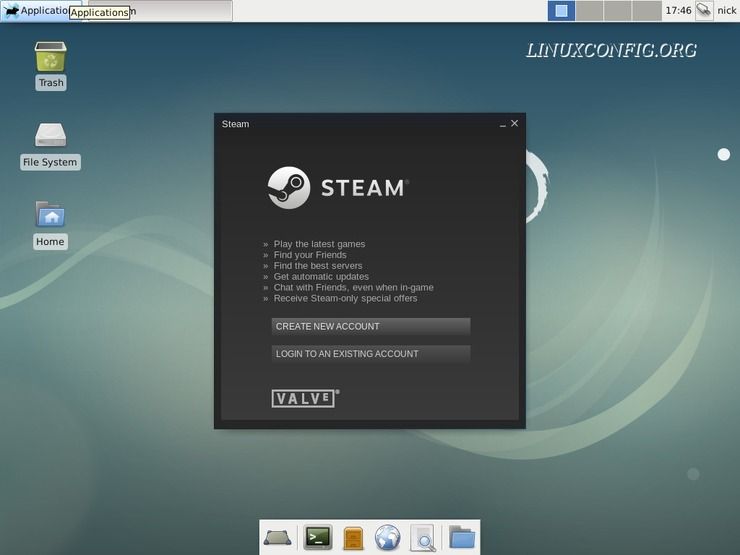The width and height of the screenshot is (740, 555).
Task: Open the Trash desktop icon
Action: pyautogui.click(x=50, y=58)
